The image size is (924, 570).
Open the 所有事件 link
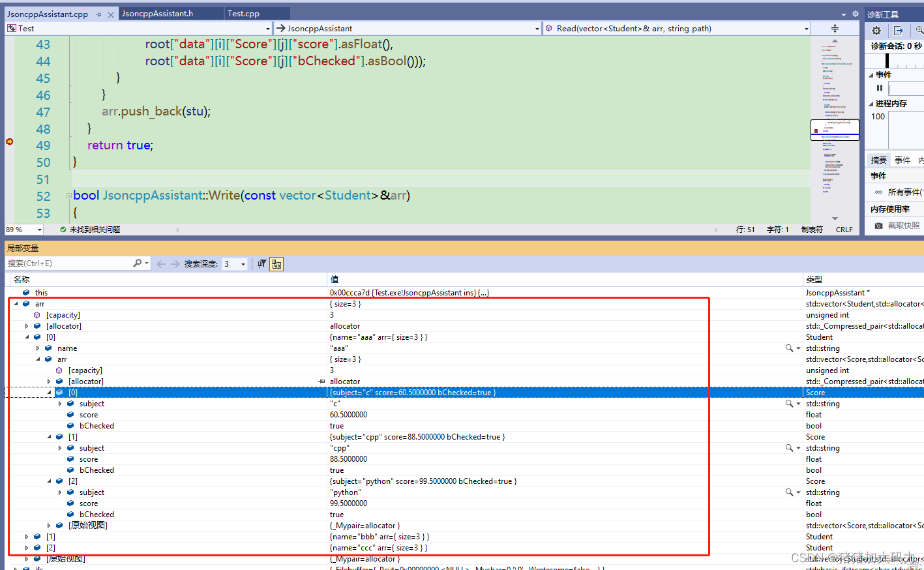pyautogui.click(x=904, y=192)
